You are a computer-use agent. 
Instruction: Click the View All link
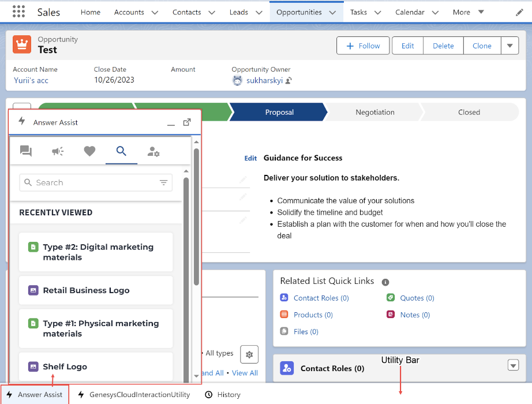[x=245, y=373]
